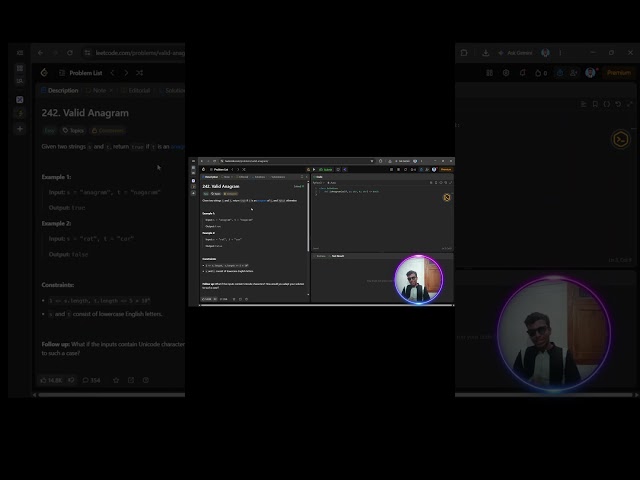Go to previous problem chevron, dimmed window
The height and width of the screenshot is (480, 640).
tap(113, 73)
